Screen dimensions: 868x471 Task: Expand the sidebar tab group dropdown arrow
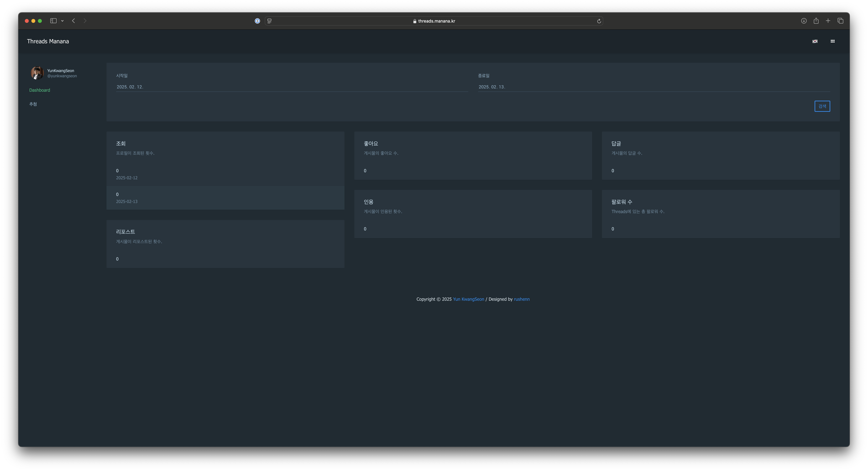point(62,21)
